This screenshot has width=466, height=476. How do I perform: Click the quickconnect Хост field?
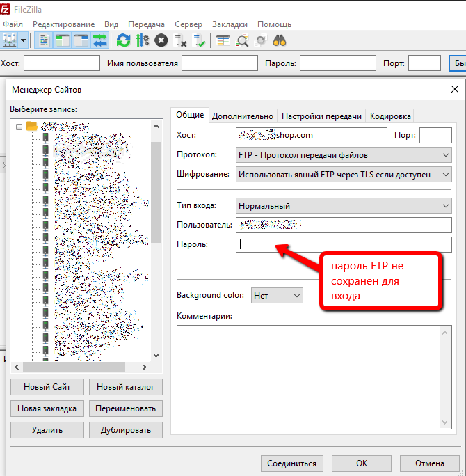point(62,63)
